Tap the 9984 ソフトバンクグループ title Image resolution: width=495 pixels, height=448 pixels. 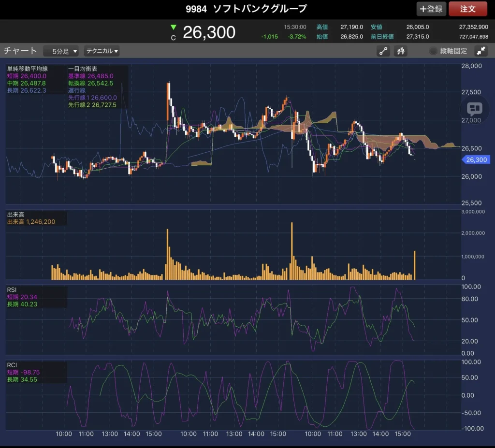(x=247, y=9)
